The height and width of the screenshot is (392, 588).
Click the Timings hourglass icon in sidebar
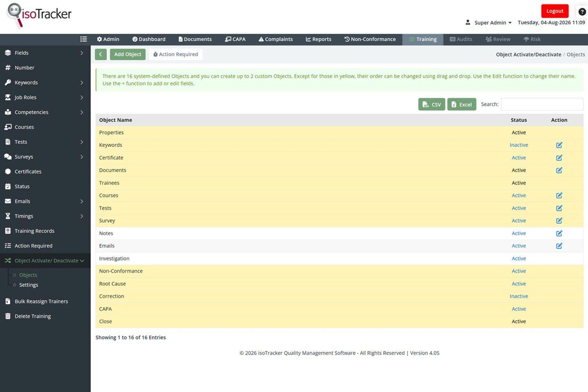pos(8,216)
